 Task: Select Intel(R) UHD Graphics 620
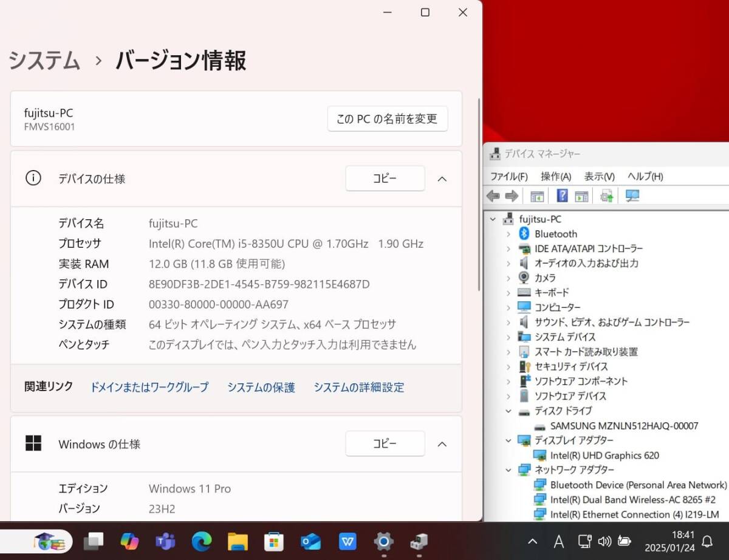coord(604,455)
